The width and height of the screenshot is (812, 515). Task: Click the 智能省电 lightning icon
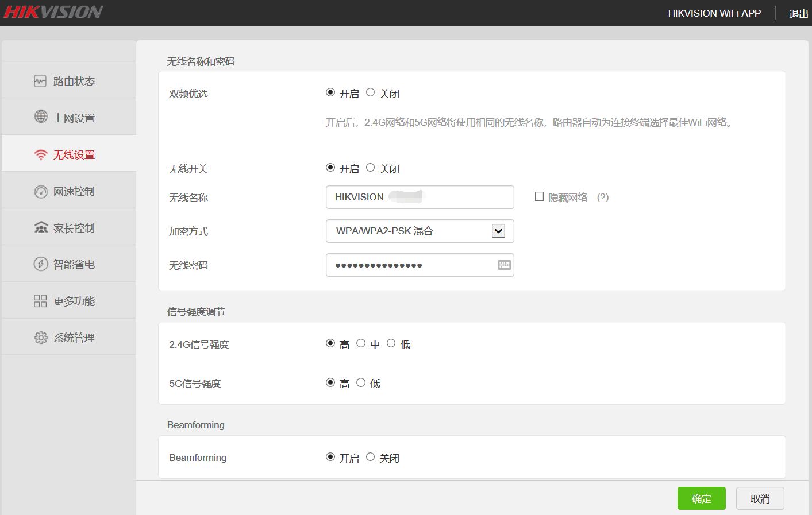pyautogui.click(x=41, y=264)
